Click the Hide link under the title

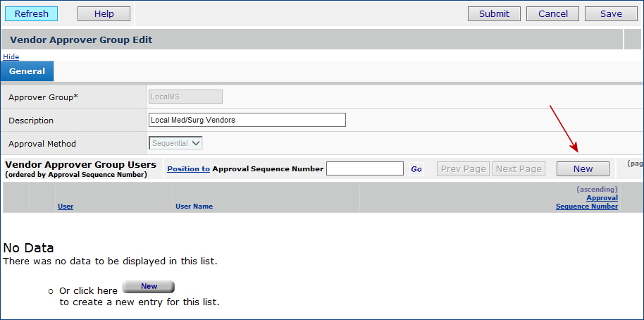pyautogui.click(x=11, y=56)
